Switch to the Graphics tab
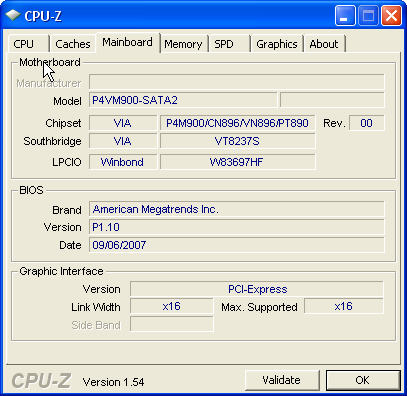 pyautogui.click(x=277, y=44)
